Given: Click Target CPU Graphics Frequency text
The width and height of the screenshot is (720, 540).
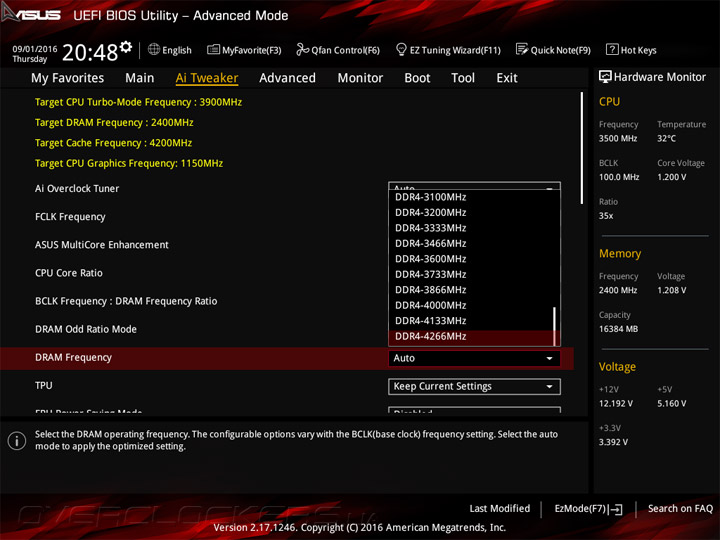Looking at the screenshot, I should [129, 163].
